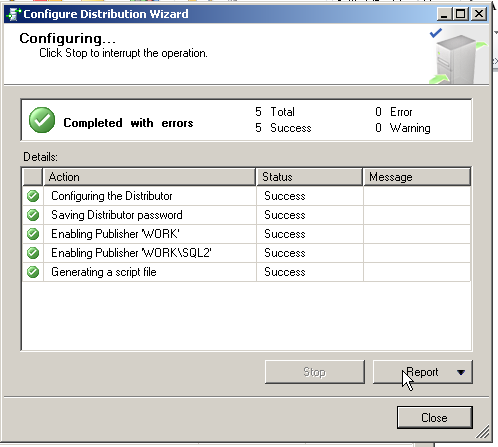Screen dimensions: 498x447
Task: Maximize the Configure Distribution Wizard window
Action: tap(461, 14)
